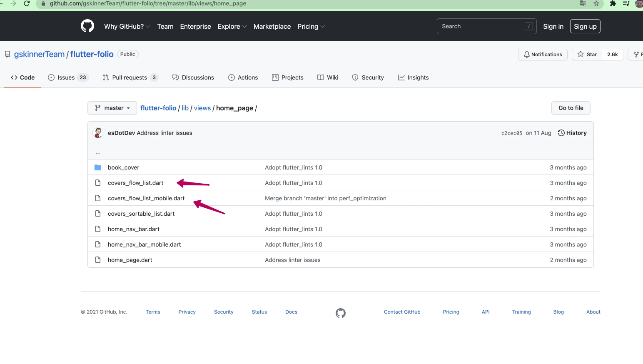This screenshot has width=643, height=364.
Task: Click the Go to file button
Action: (x=571, y=108)
